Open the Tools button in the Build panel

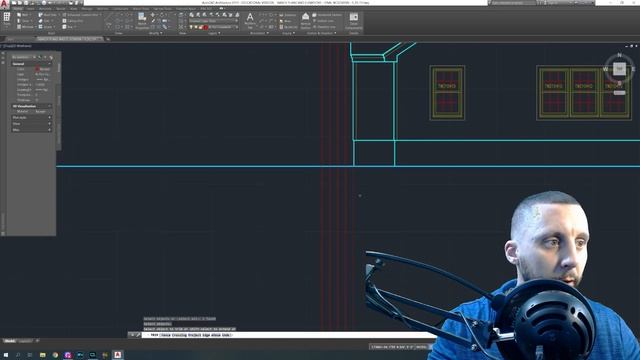point(7,20)
